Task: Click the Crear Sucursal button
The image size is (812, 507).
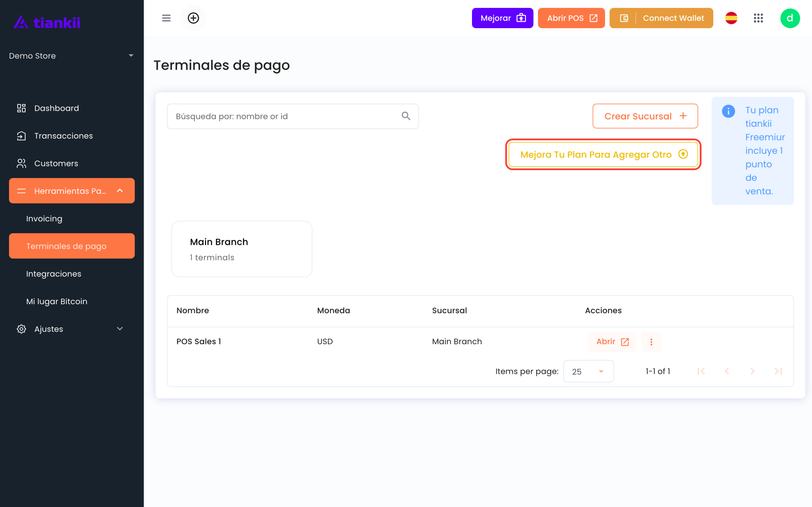Action: coord(645,116)
